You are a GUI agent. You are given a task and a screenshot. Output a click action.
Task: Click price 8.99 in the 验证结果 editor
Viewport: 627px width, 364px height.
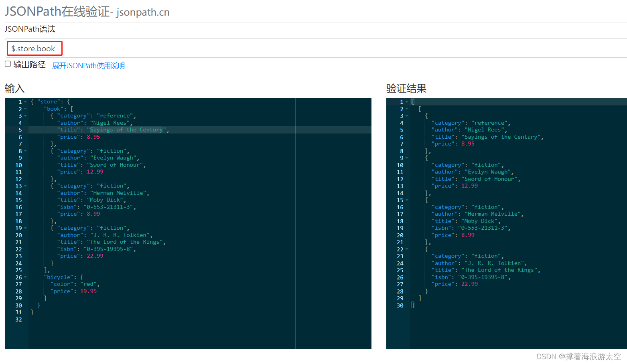point(468,235)
